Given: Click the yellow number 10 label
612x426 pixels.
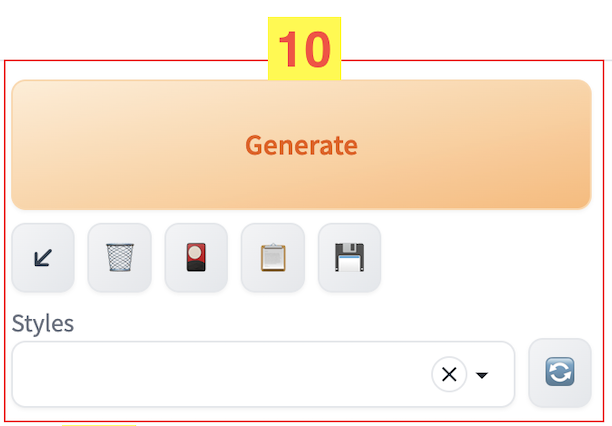Looking at the screenshot, I should click(304, 48).
